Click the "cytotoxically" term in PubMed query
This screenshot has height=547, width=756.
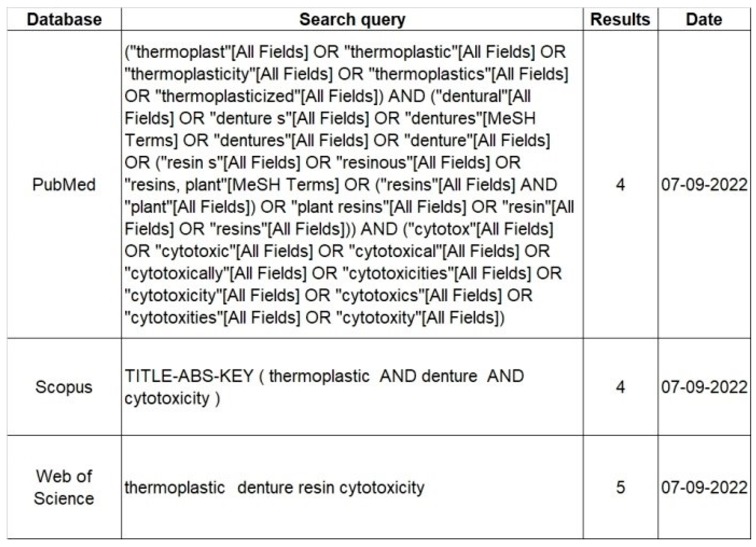177,273
